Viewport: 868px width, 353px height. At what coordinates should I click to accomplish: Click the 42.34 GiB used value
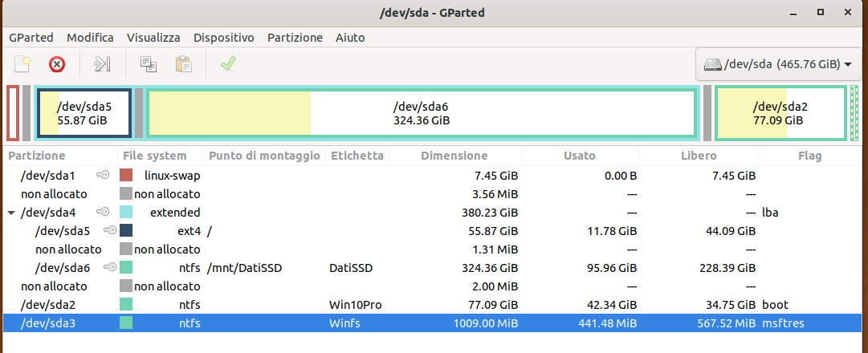tap(611, 305)
